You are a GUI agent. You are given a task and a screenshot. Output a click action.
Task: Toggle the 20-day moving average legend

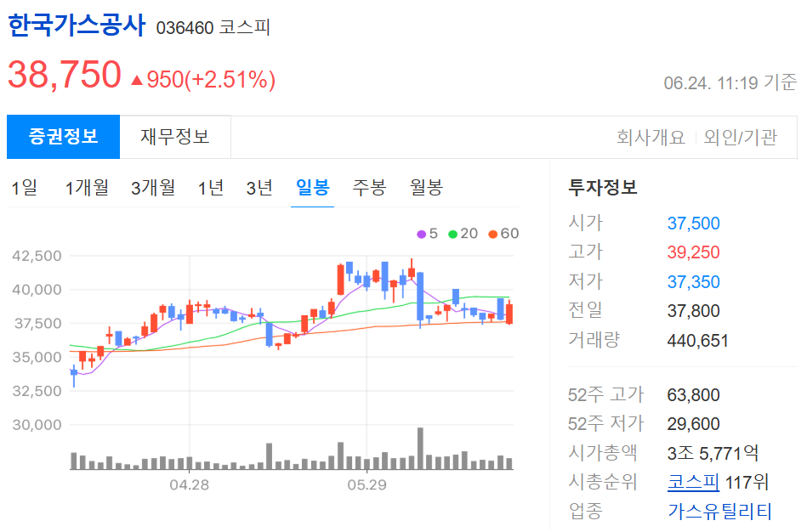tap(460, 233)
